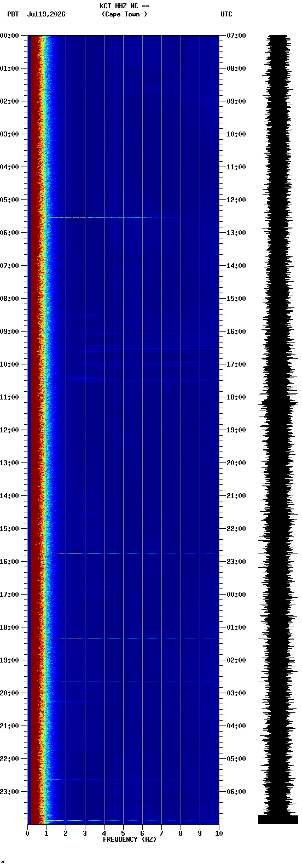Select the PDT axis label "23:00"
Screen dimensions: 302x868
pyautogui.click(x=9, y=792)
